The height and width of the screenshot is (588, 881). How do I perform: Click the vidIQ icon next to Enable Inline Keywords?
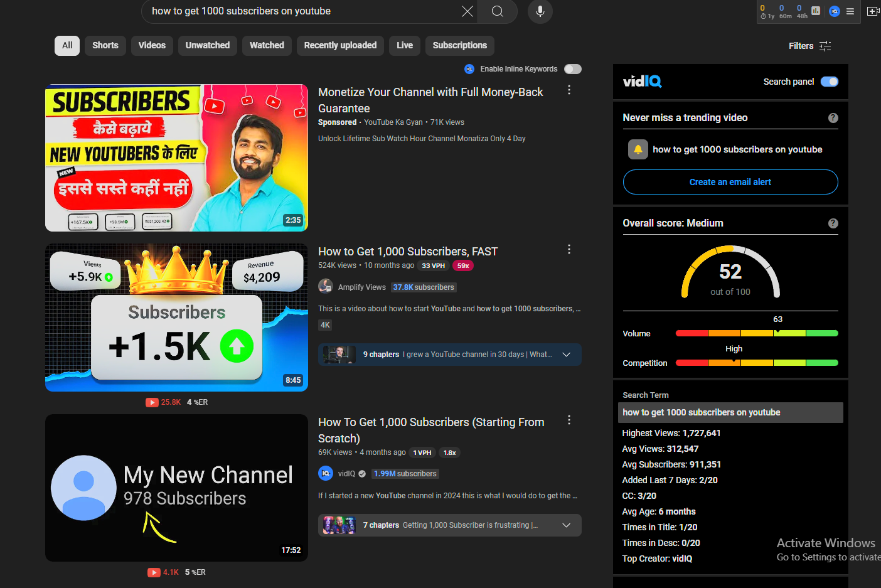(x=469, y=69)
